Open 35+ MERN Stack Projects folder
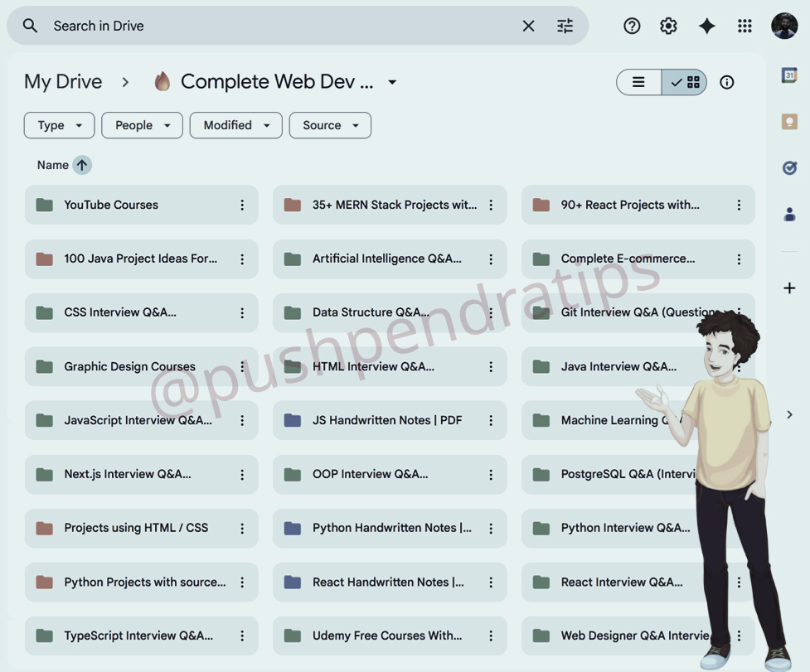Viewport: 810px width, 672px height. 390,205
